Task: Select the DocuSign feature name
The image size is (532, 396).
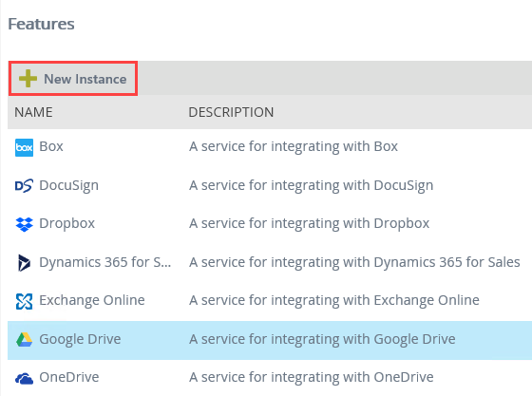Action: point(68,186)
